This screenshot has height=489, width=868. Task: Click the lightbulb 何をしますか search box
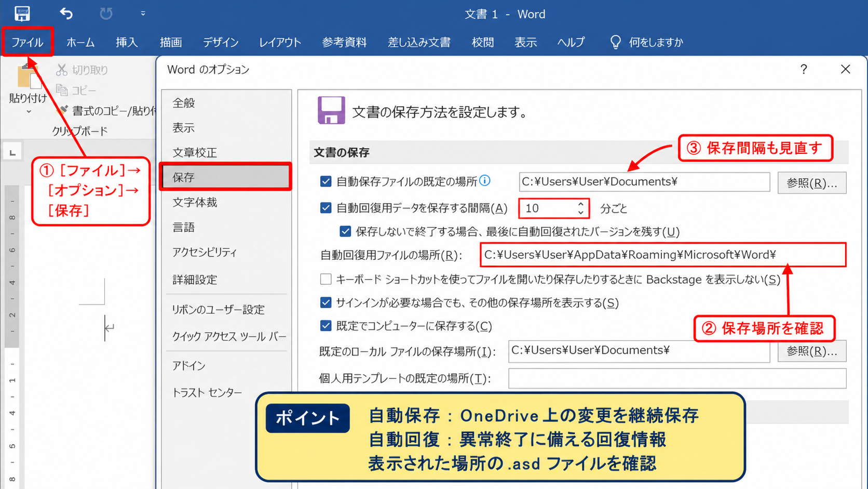coord(647,42)
